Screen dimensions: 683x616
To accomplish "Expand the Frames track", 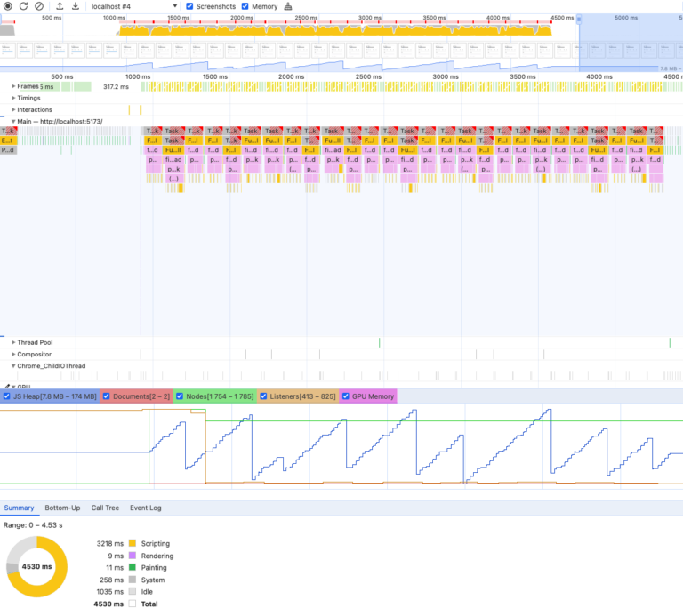I will tap(13, 86).
